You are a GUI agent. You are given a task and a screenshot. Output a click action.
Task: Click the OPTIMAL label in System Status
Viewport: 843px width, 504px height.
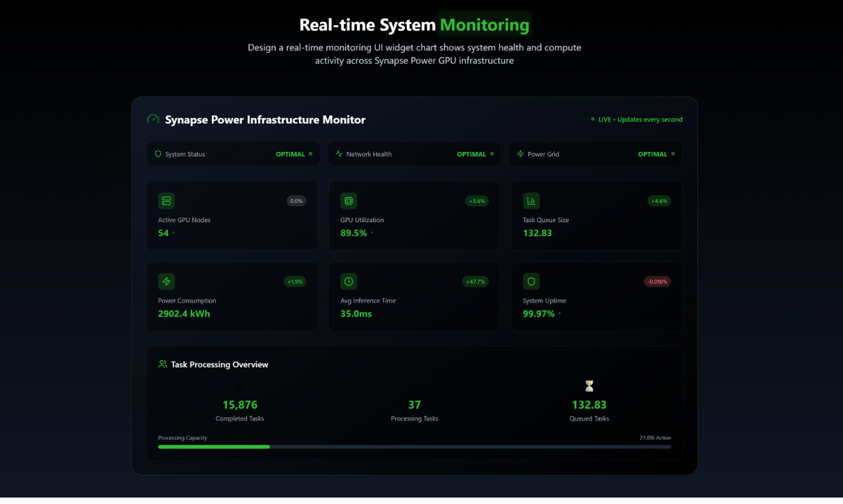(291, 154)
